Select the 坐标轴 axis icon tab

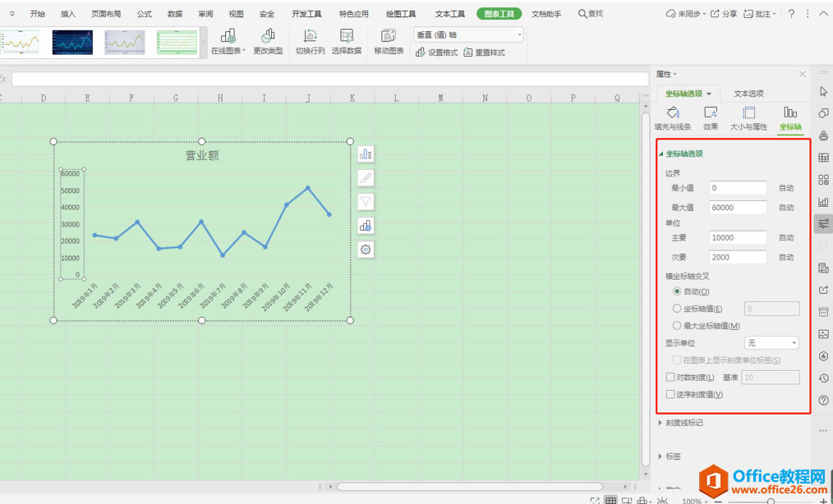(790, 118)
